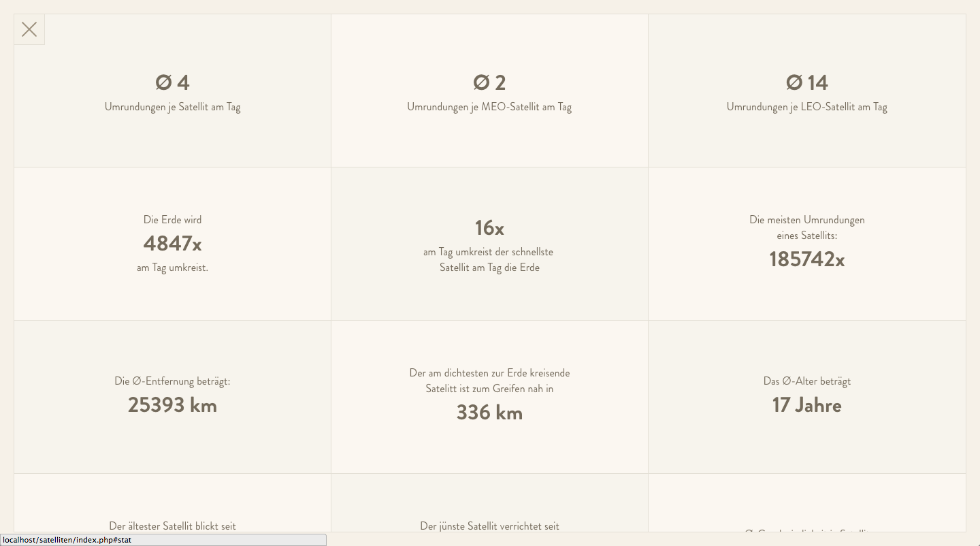Click the "Ø 4" average orbits value

(172, 82)
